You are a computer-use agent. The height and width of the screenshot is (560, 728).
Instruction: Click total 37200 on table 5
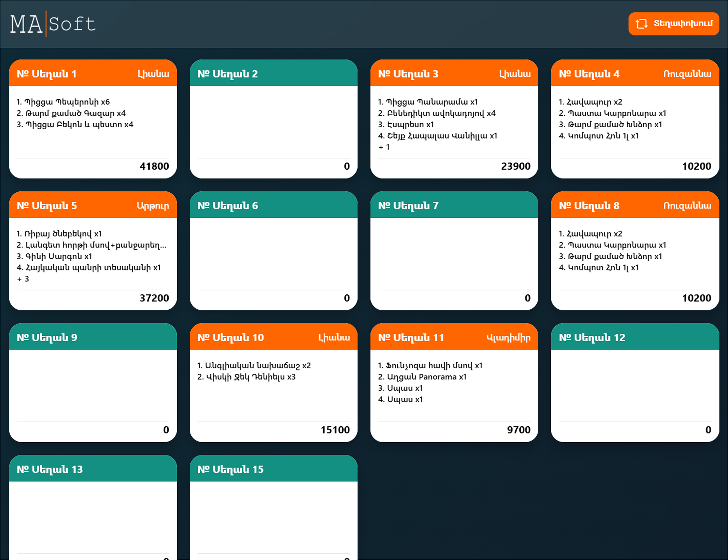pyautogui.click(x=154, y=298)
